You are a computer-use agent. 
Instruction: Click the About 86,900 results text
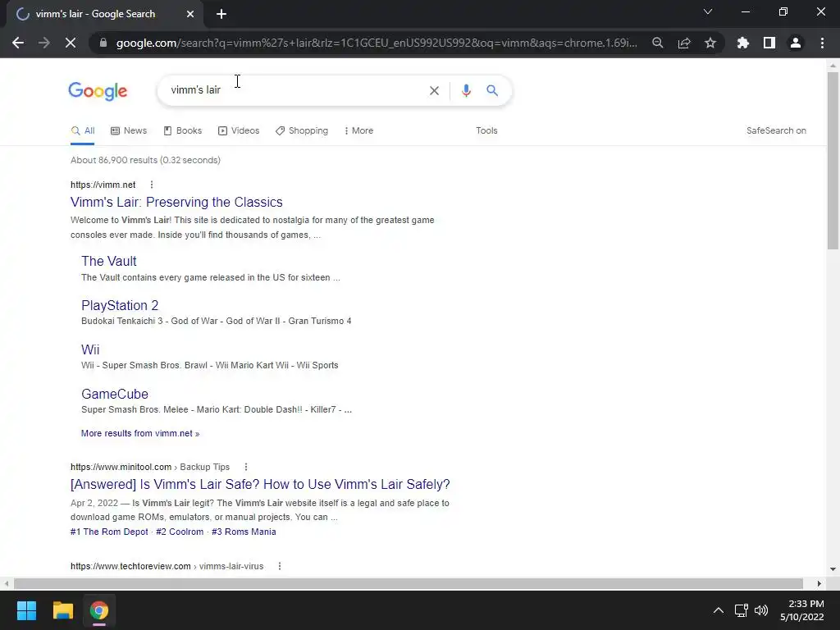click(x=146, y=160)
